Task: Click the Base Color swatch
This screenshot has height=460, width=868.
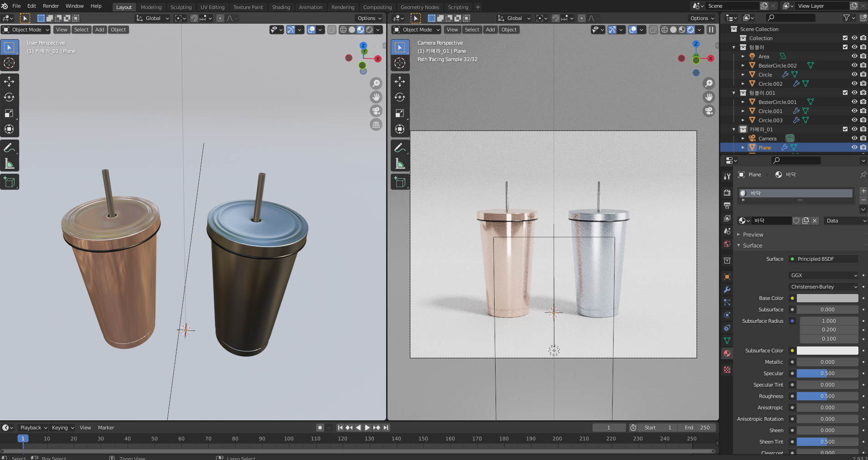Action: coord(827,298)
